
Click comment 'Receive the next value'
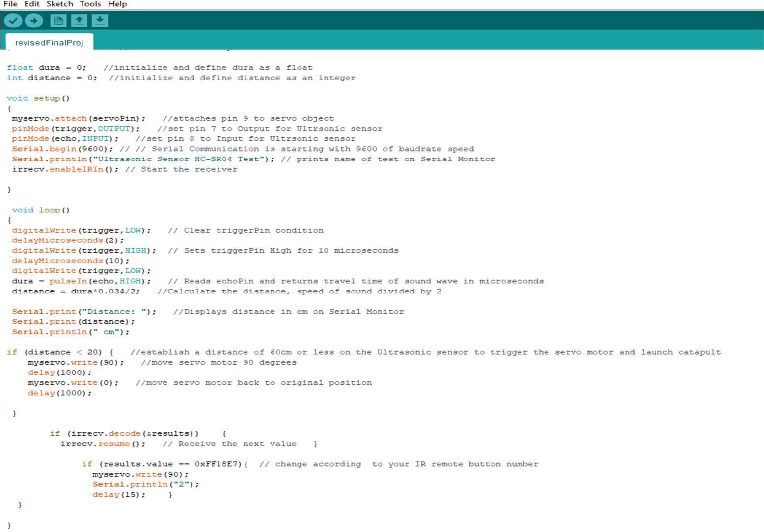click(x=230, y=444)
